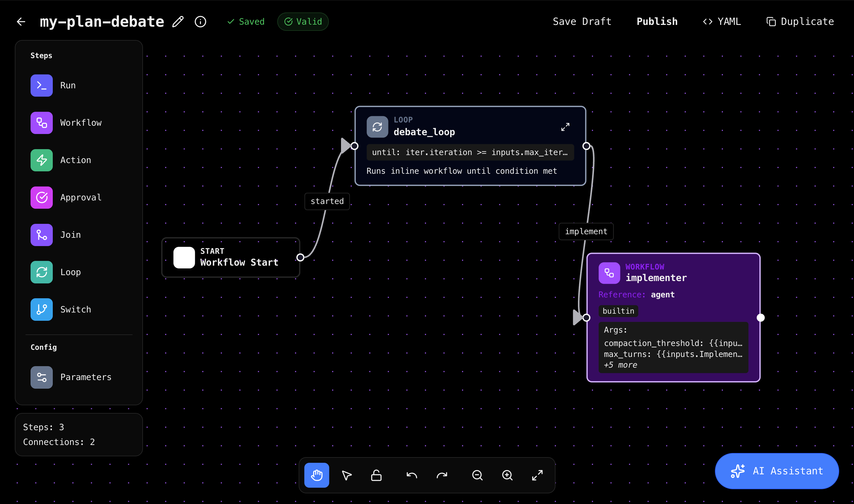Screen dimensions: 854x504
Task: Click the debate_loop loop icon
Action: [x=377, y=127]
